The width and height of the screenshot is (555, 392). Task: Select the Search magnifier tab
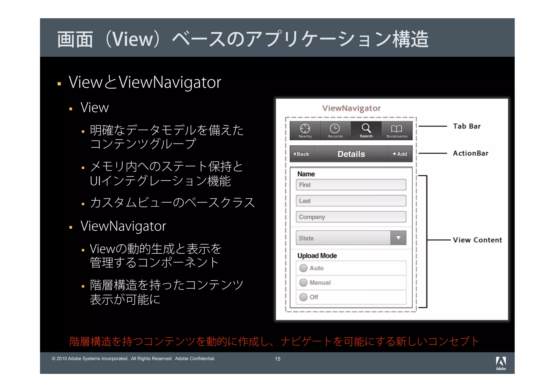(x=366, y=131)
